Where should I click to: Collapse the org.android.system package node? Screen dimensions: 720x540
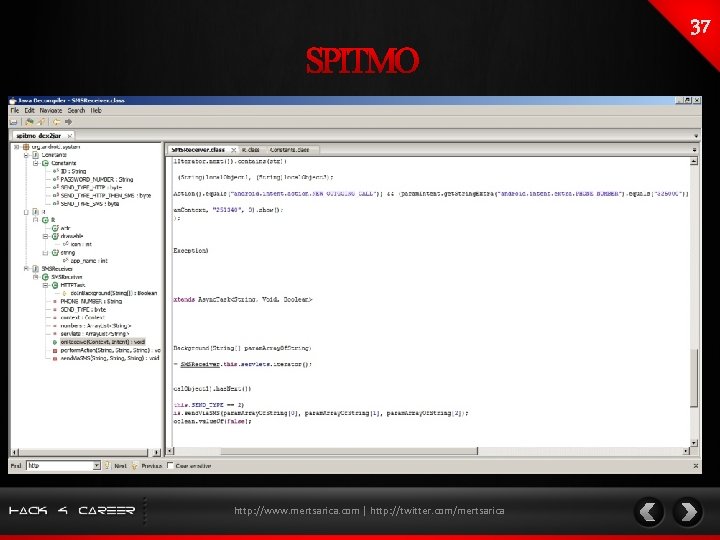(x=17, y=147)
